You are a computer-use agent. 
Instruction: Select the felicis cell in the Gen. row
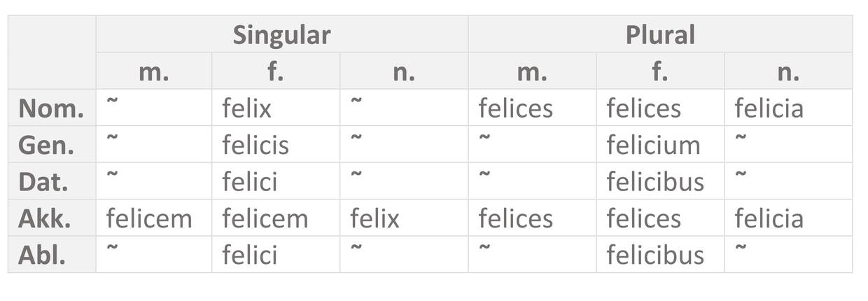255,145
